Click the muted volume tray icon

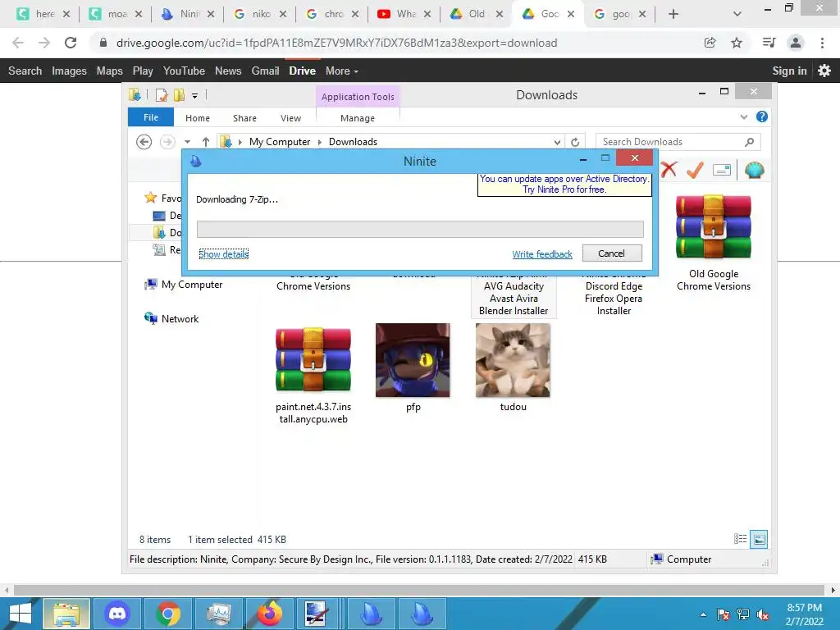click(762, 614)
